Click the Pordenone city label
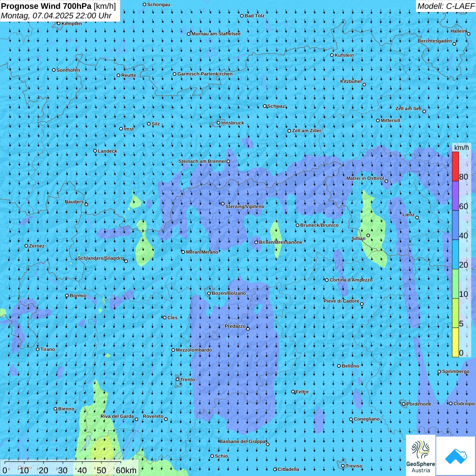The height and width of the screenshot is (476, 476). coord(419,404)
